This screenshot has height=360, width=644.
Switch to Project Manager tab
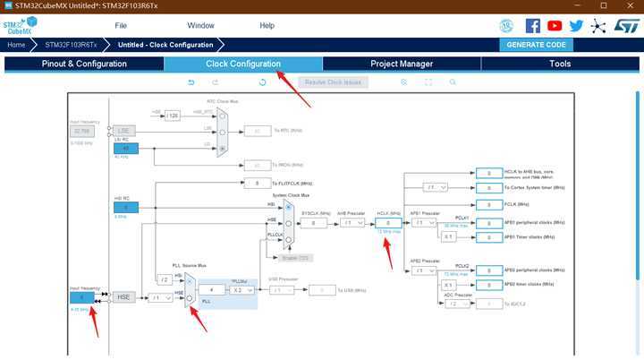point(402,64)
